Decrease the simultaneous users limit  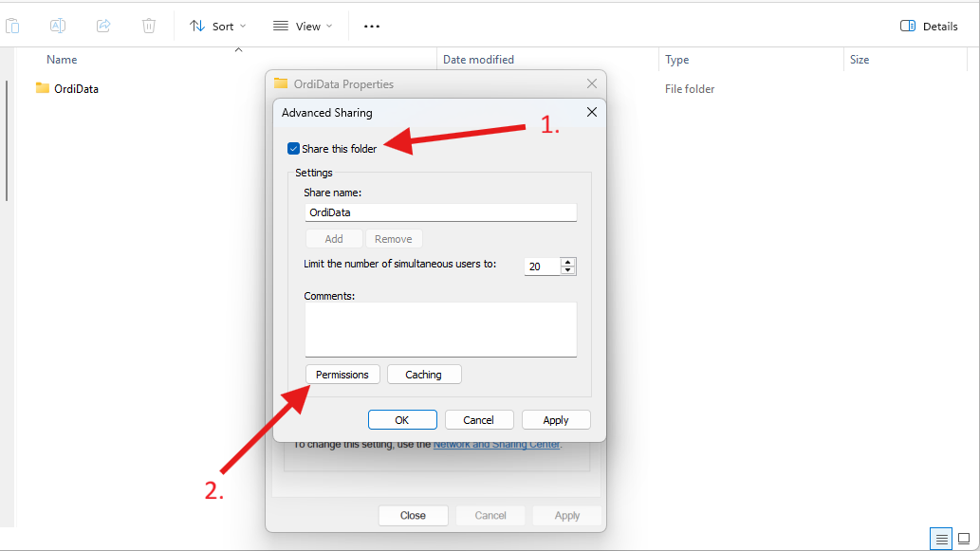567,270
